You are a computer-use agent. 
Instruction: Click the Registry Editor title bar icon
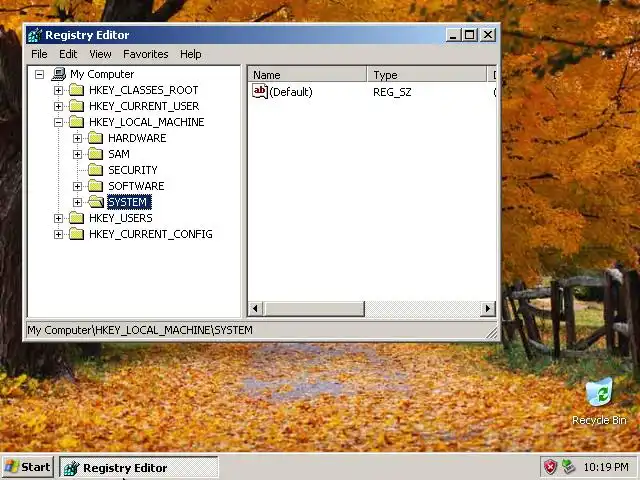click(35, 35)
